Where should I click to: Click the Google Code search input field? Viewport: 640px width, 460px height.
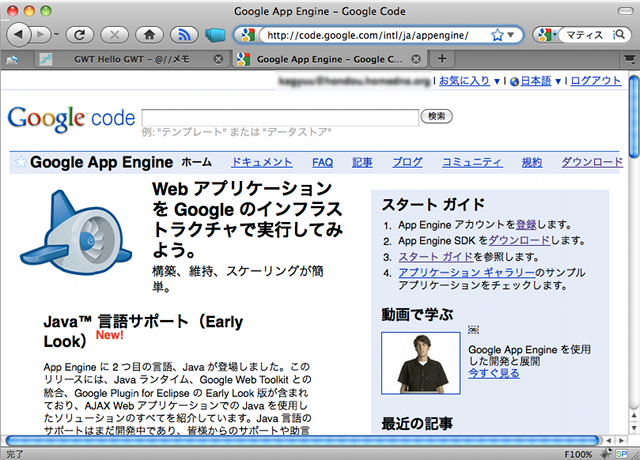[279, 117]
